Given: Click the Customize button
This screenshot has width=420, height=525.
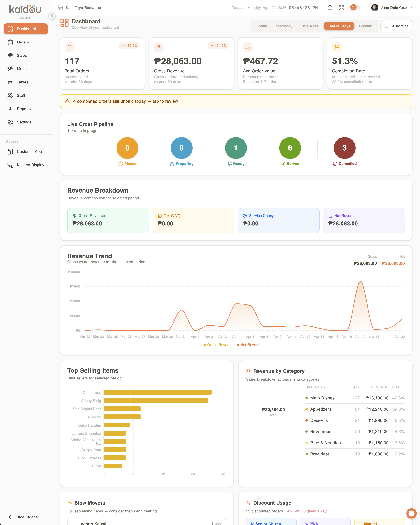Looking at the screenshot, I should coord(396,26).
